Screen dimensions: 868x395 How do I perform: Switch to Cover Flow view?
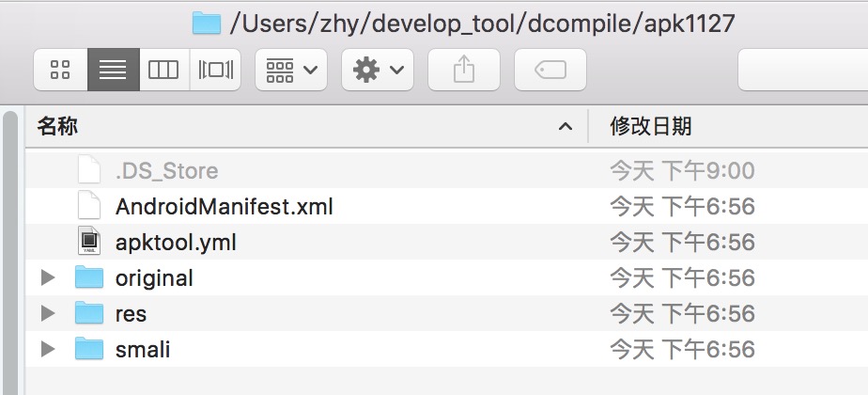215,70
